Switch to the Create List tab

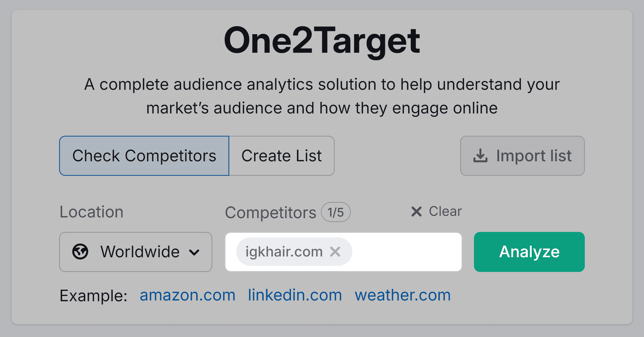[x=282, y=155]
